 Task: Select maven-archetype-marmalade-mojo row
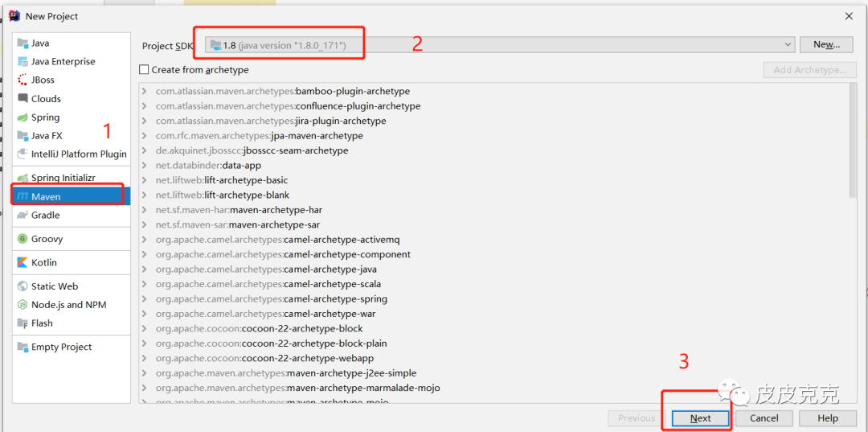pyautogui.click(x=493, y=389)
